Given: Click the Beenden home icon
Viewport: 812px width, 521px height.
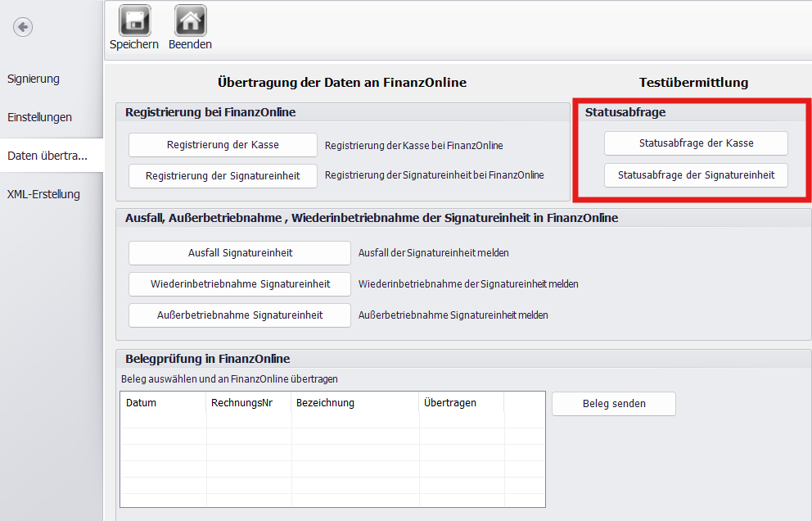Looking at the screenshot, I should pos(190,20).
